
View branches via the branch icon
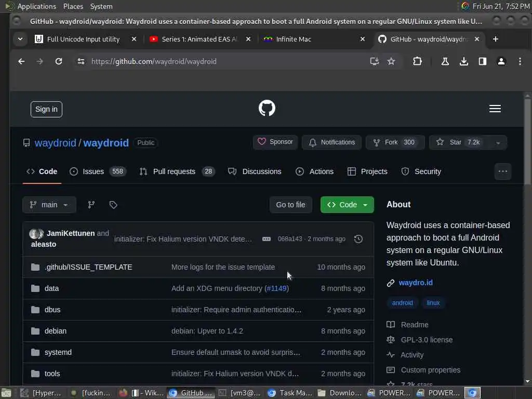click(x=91, y=205)
